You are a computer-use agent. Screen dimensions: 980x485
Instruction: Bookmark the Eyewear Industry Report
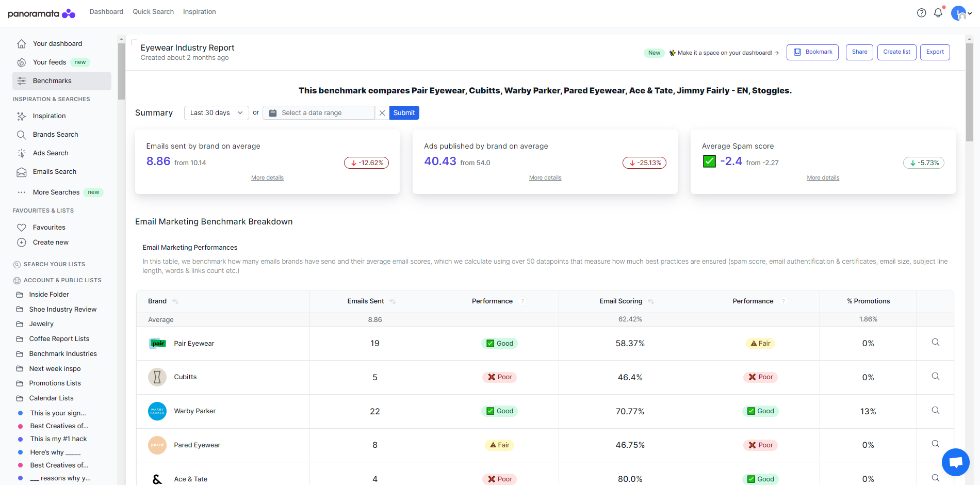click(x=812, y=52)
